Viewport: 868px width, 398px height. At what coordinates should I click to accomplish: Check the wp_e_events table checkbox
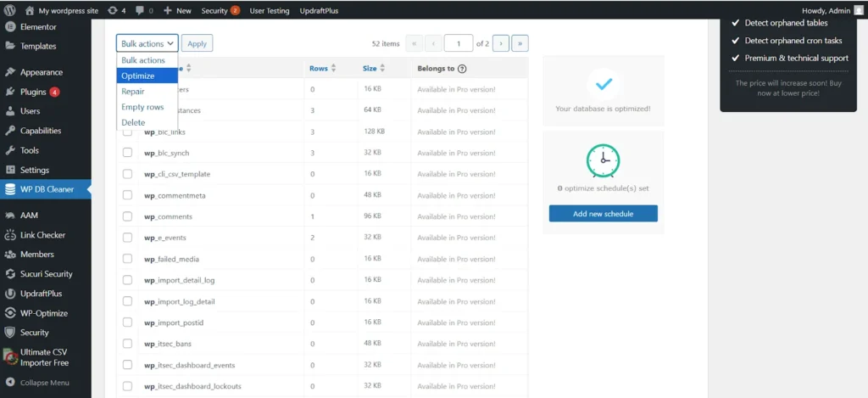pos(127,238)
